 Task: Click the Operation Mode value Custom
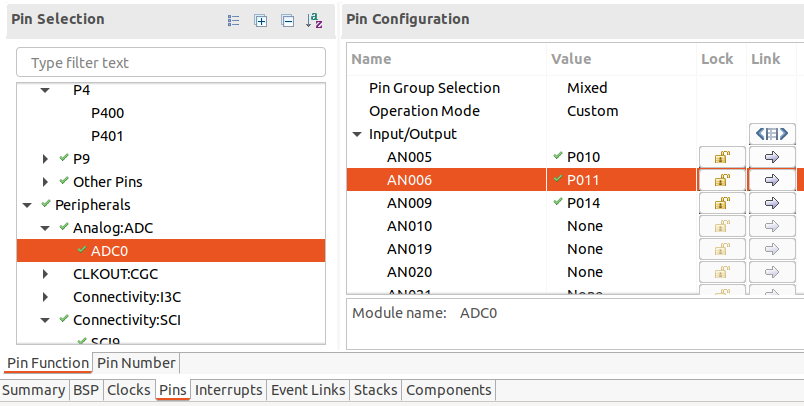592,111
